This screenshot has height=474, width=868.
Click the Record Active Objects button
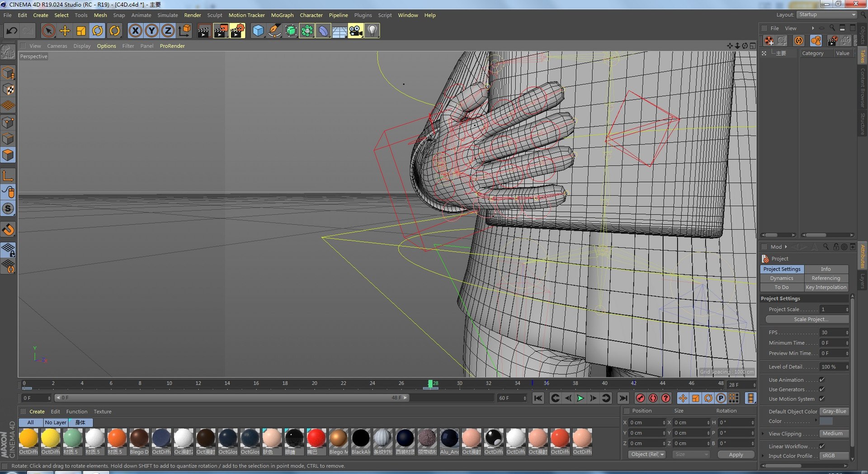pyautogui.click(x=640, y=398)
